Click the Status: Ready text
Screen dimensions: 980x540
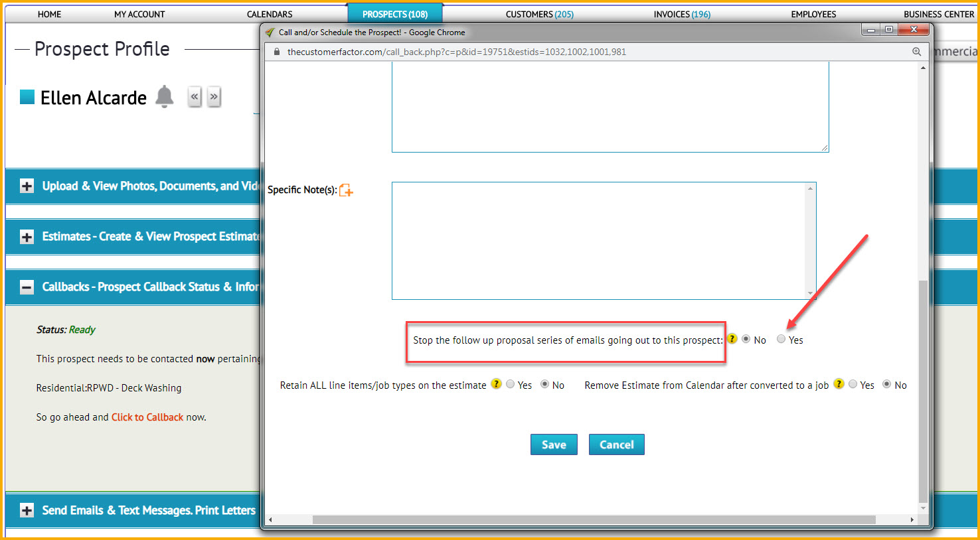point(66,330)
